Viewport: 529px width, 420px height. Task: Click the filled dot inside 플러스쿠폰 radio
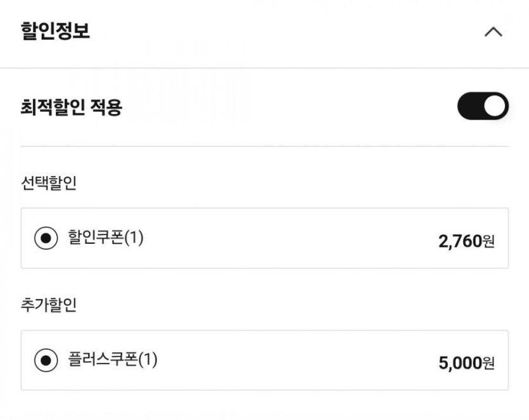tap(46, 361)
